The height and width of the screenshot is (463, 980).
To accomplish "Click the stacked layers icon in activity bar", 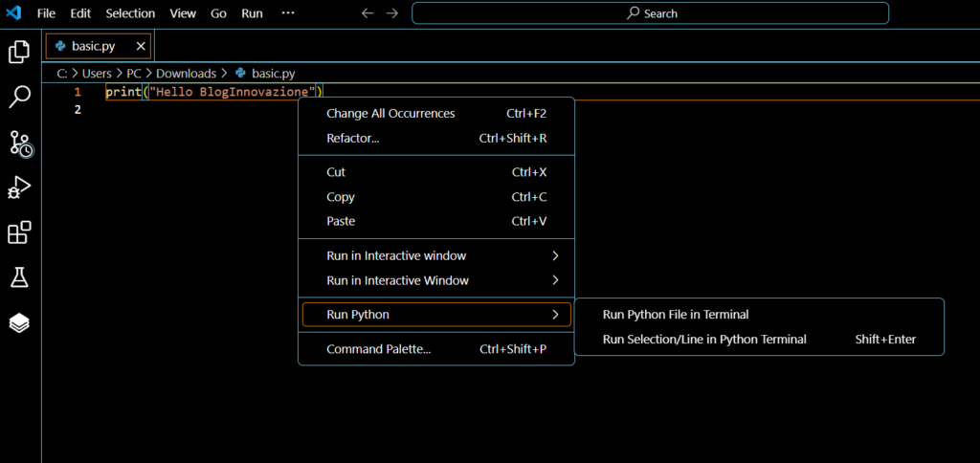I will (x=19, y=323).
